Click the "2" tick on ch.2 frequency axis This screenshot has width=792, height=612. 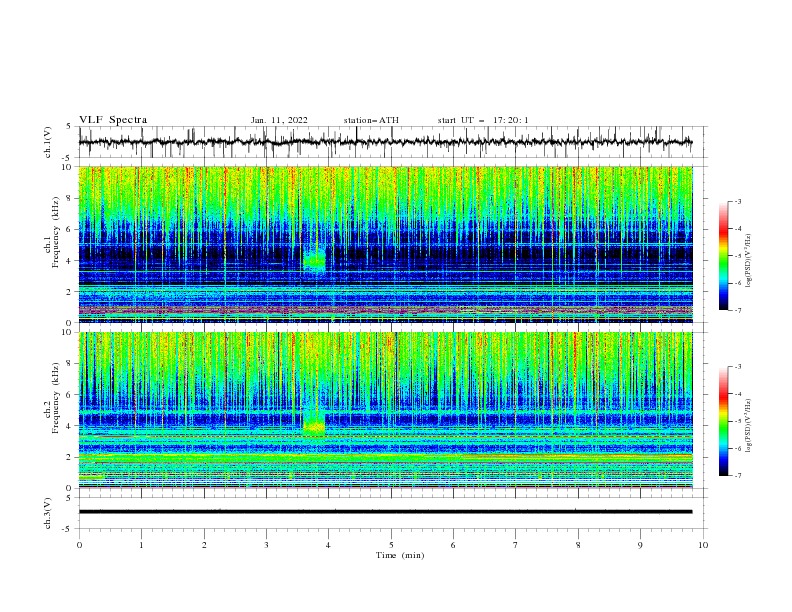(70, 457)
